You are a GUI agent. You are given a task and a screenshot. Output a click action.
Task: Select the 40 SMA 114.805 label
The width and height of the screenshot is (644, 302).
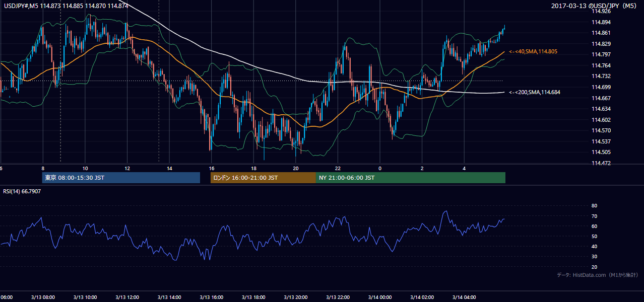533,51
